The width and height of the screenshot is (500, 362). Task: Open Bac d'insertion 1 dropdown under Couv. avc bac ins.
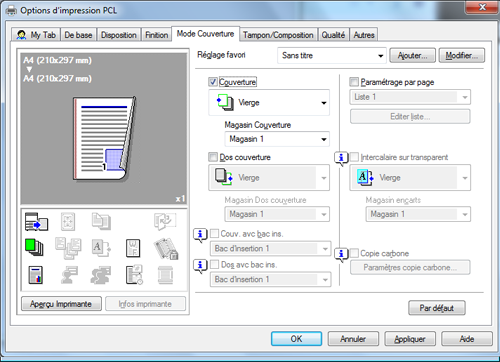coord(271,249)
